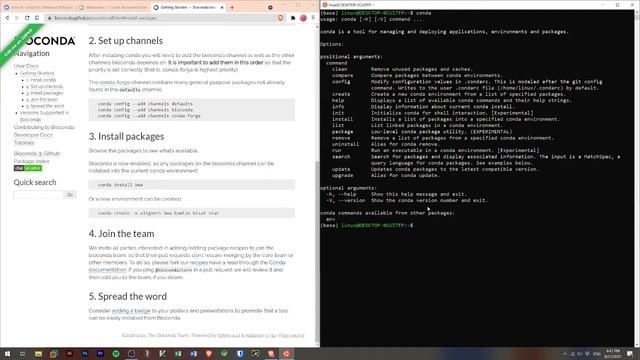Open User Docs in navigation
Image resolution: width=640 pixels, height=360 pixels.
(x=26, y=66)
